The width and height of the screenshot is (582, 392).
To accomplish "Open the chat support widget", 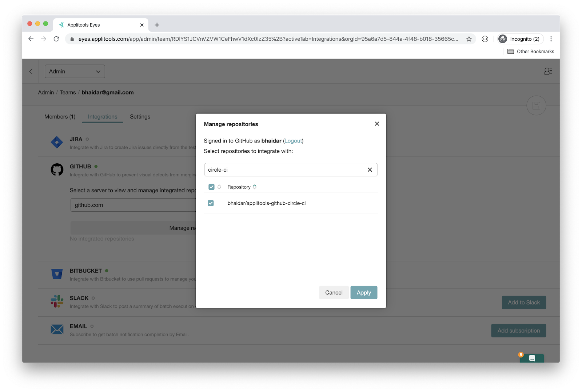I will pyautogui.click(x=532, y=358).
